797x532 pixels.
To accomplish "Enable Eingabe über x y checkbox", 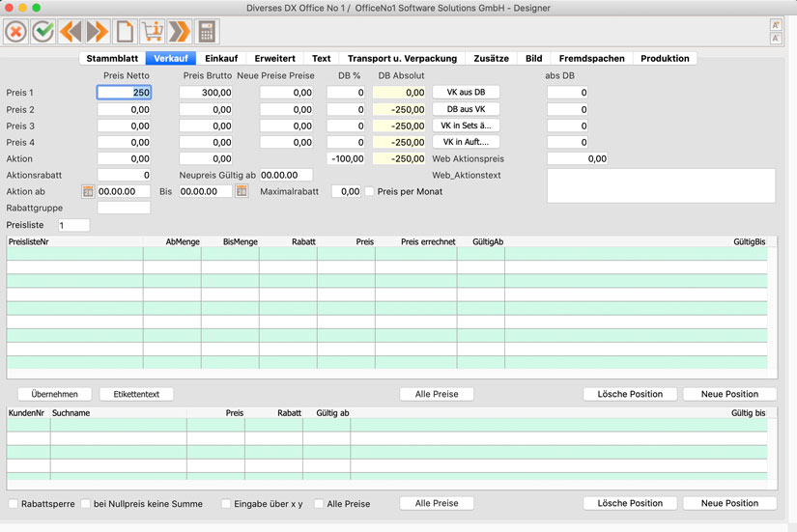I will (226, 504).
